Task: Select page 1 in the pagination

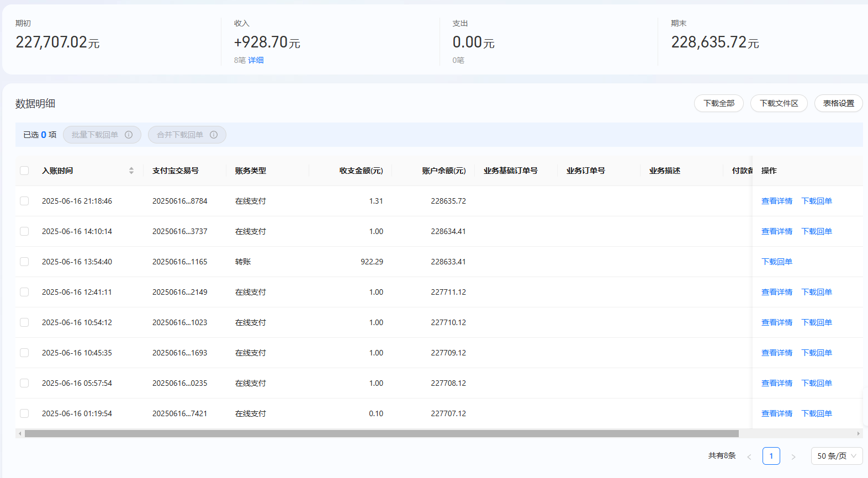Action: tap(771, 456)
